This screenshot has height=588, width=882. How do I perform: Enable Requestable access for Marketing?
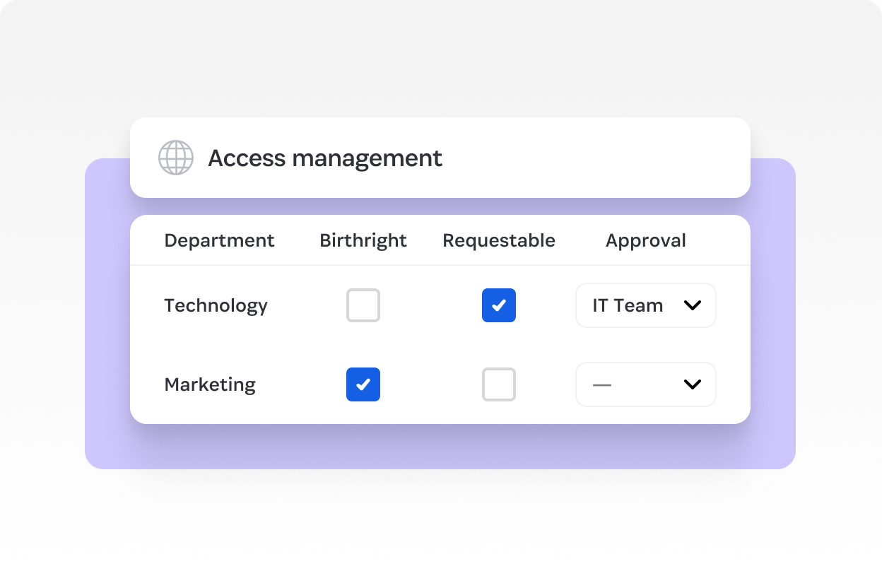(x=499, y=384)
